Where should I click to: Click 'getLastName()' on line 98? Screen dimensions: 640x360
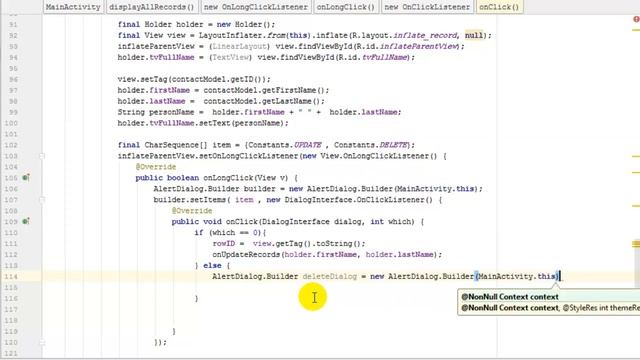[290, 101]
